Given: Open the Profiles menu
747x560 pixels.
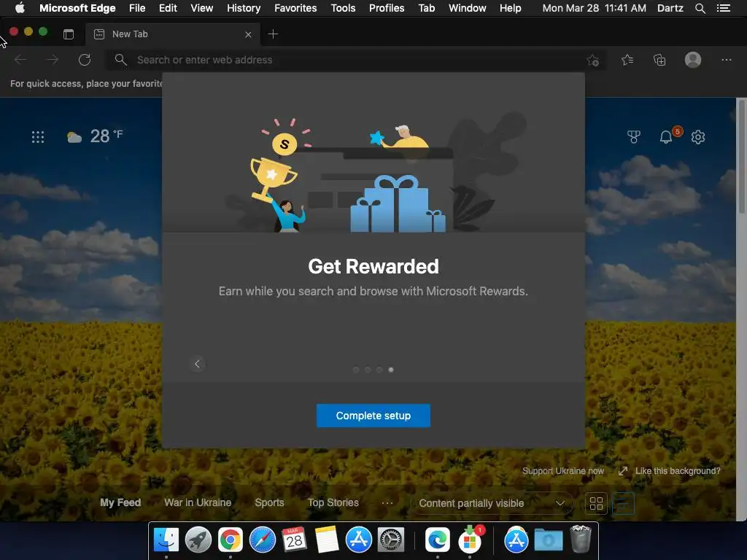Looking at the screenshot, I should click(x=387, y=8).
